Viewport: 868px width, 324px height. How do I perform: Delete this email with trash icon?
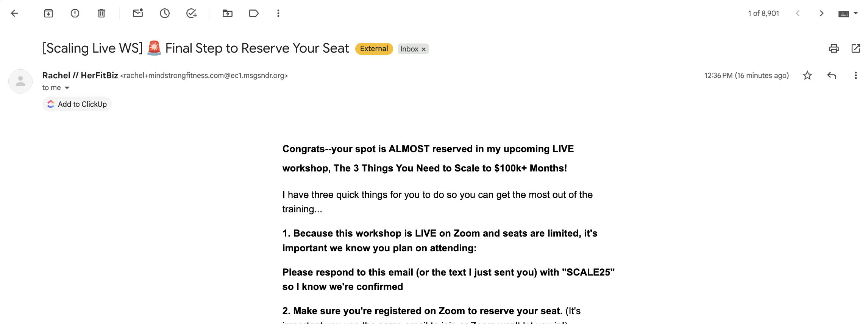101,14
